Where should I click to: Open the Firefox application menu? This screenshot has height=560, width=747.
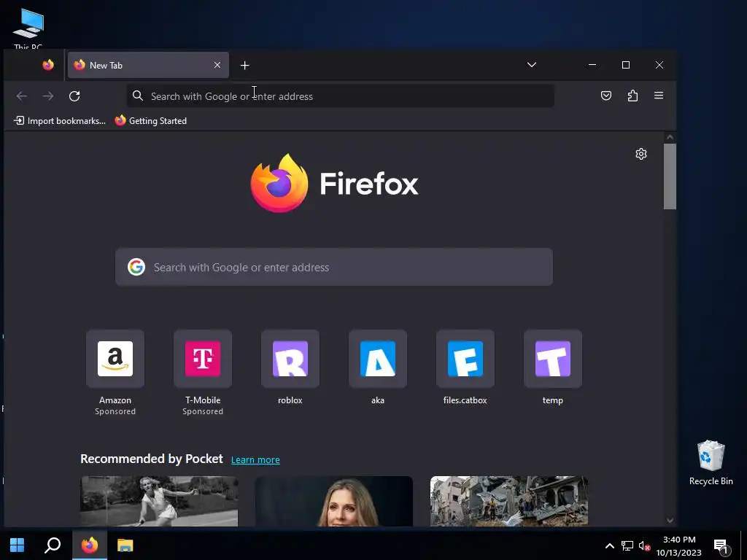click(659, 96)
